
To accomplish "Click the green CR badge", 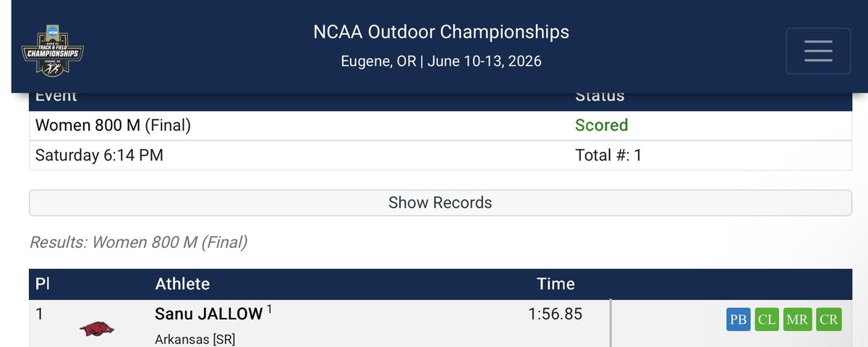I will (x=828, y=320).
